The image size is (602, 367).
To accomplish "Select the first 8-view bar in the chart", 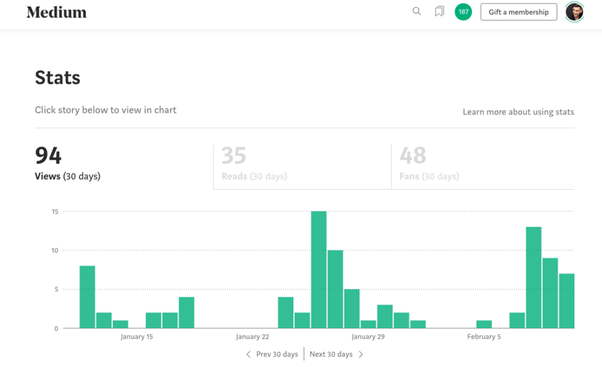I will click(x=88, y=297).
